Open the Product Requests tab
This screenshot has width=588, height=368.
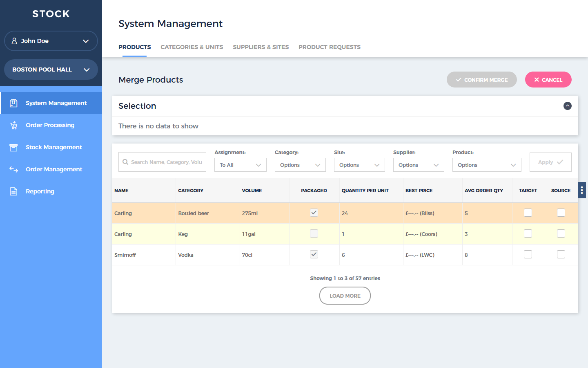point(329,47)
